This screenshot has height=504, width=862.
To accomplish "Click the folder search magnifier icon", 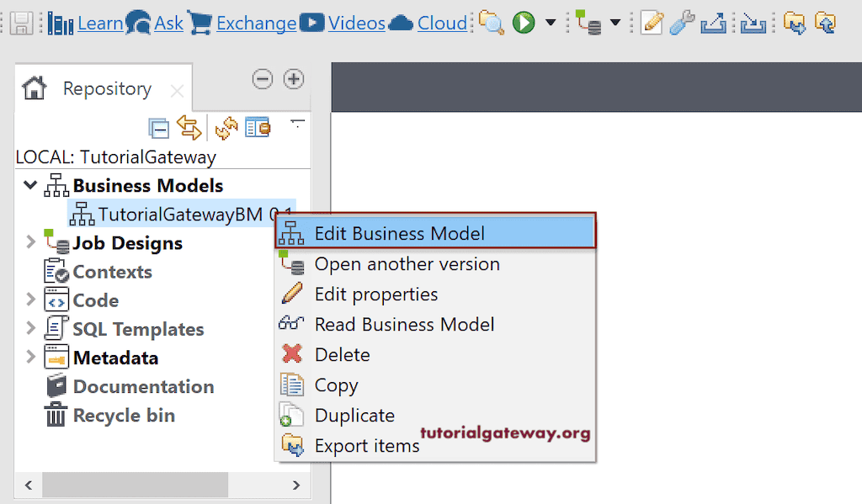I will (x=491, y=23).
